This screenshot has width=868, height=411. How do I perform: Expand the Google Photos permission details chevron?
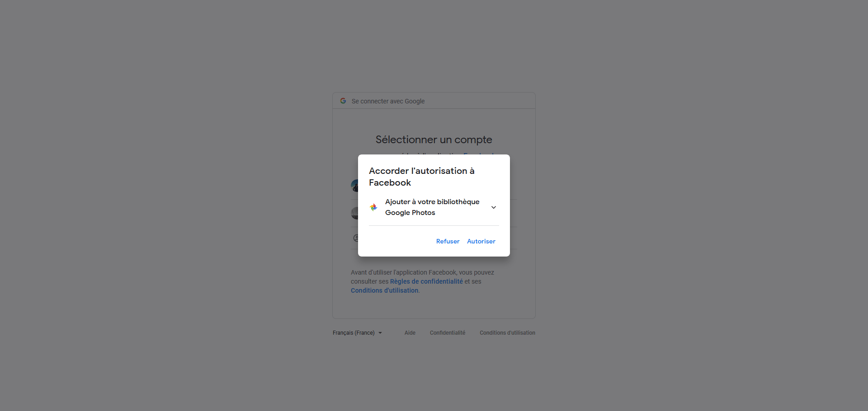(494, 207)
